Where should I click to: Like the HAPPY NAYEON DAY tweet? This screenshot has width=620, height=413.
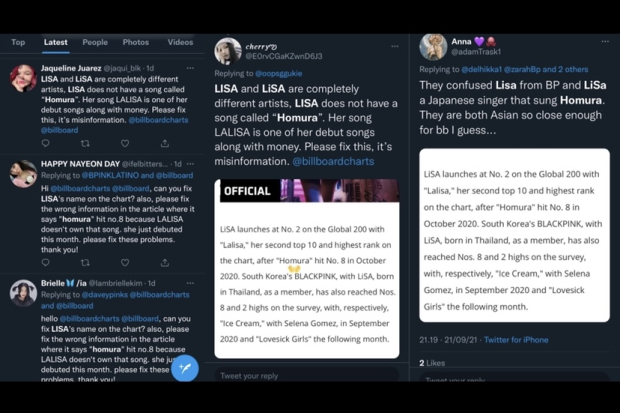125,263
